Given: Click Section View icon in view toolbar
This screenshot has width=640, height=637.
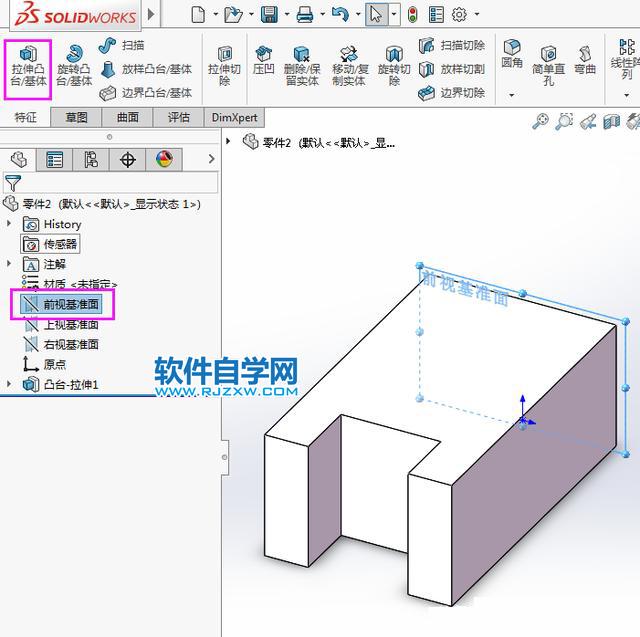Looking at the screenshot, I should [x=611, y=121].
